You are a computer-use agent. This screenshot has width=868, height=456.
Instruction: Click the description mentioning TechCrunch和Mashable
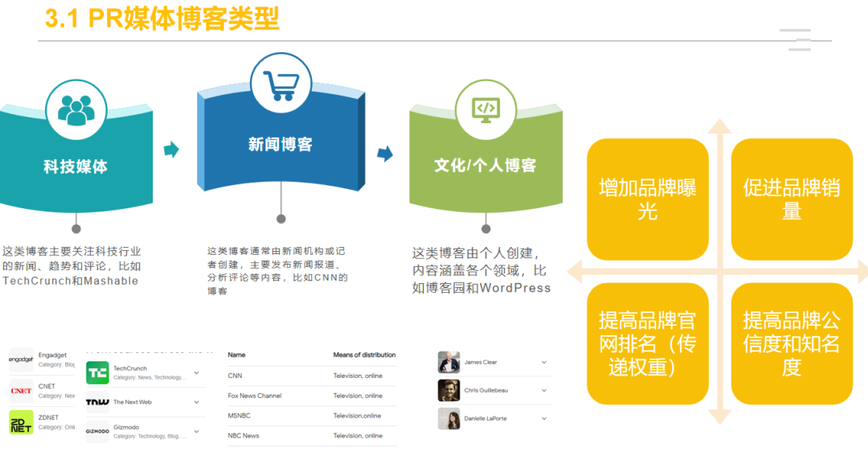[72, 266]
